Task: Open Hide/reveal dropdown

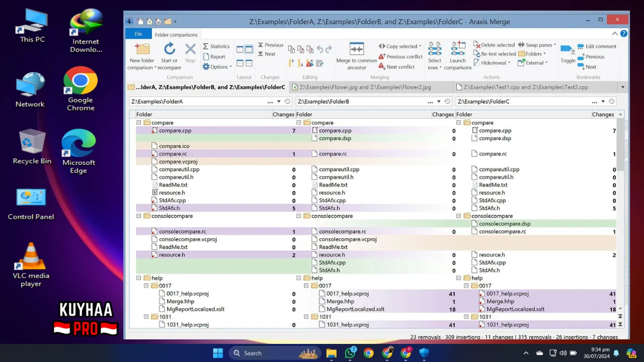Action: pyautogui.click(x=492, y=63)
